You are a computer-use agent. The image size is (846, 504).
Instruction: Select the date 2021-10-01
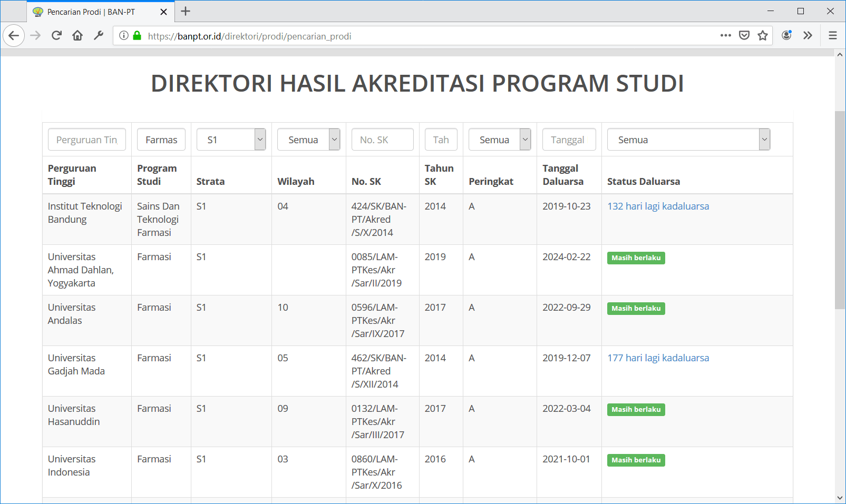click(x=567, y=459)
